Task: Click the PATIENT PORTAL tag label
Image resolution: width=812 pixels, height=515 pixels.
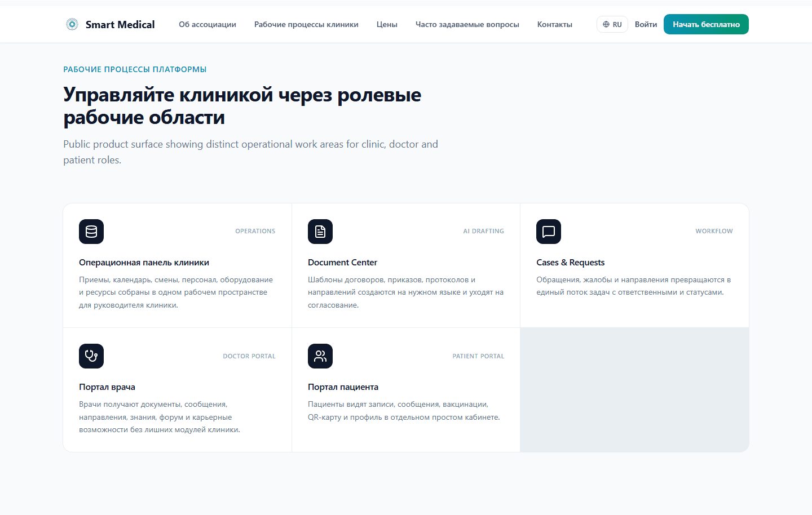Action: (x=478, y=356)
